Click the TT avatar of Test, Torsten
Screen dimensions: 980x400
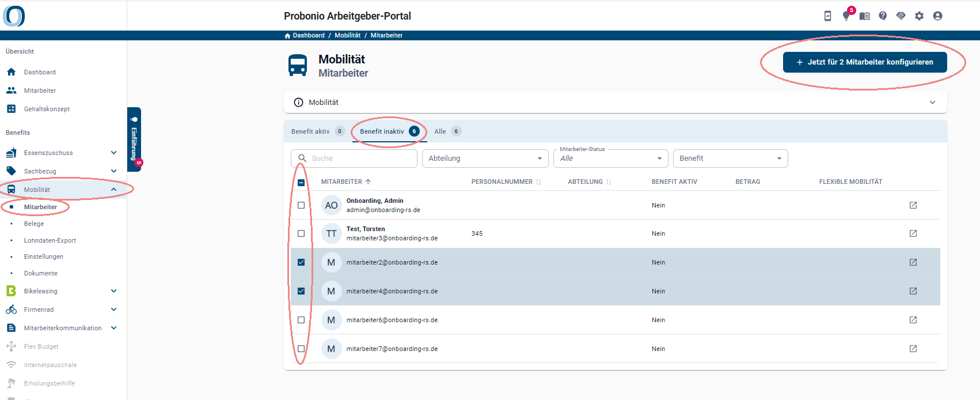[331, 233]
